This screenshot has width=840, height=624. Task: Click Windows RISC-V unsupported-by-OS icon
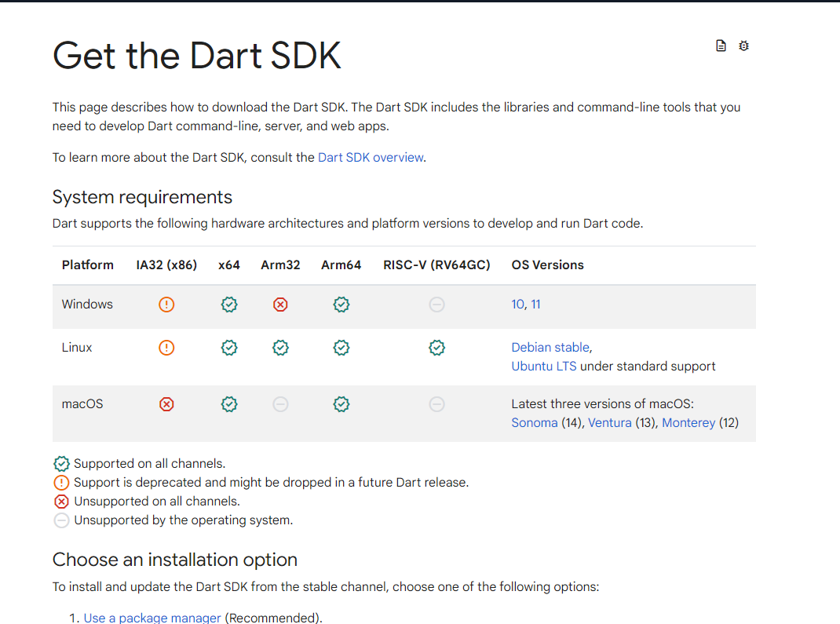[x=436, y=305]
